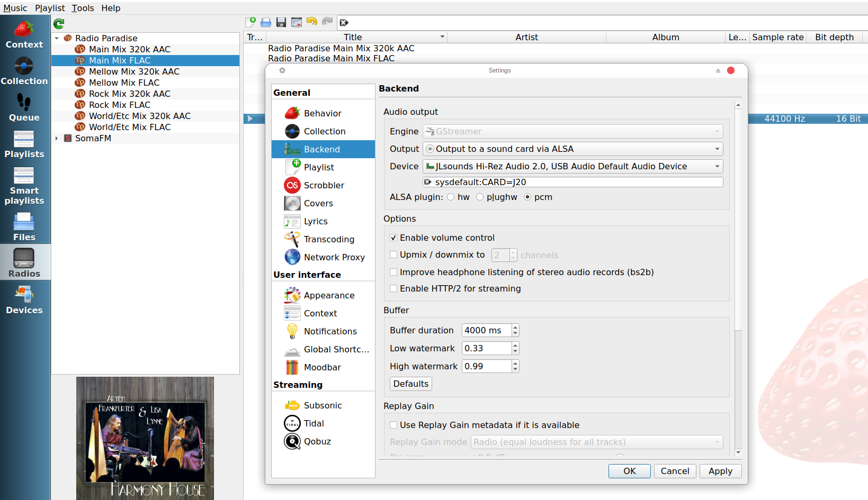Select Collection in settings list
868x500 pixels.
(x=323, y=131)
